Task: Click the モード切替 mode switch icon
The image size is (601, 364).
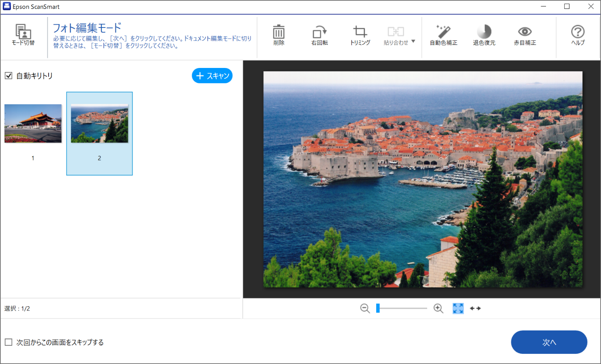Action: pyautogui.click(x=23, y=35)
